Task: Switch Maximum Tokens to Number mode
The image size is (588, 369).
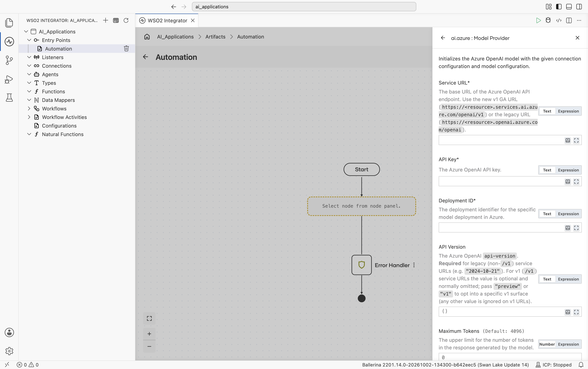Action: (547, 344)
